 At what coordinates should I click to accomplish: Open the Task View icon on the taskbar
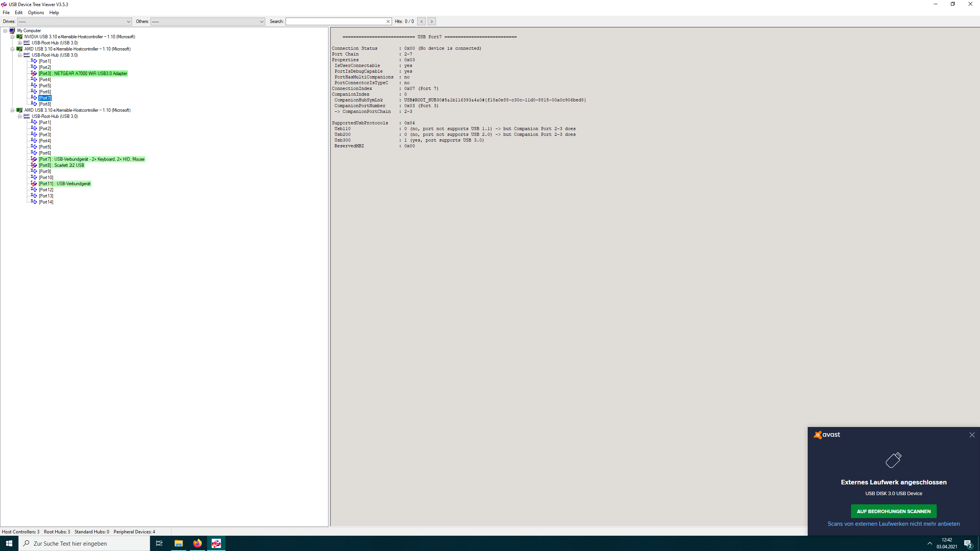point(159,543)
